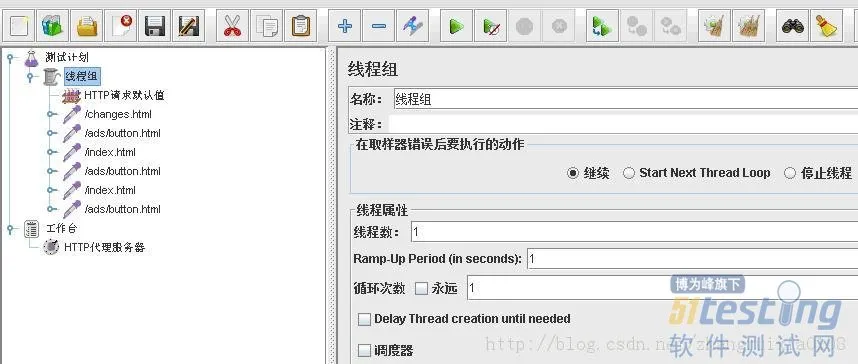The width and height of the screenshot is (858, 364).
Task: Click the pipette icon of /changes.html
Action: pyautogui.click(x=72, y=114)
